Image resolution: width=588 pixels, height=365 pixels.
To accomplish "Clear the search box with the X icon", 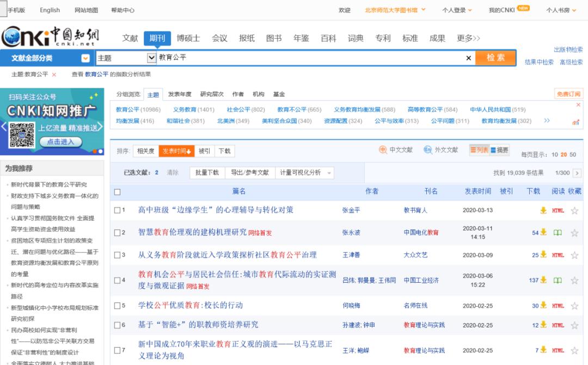I will click(x=469, y=57).
